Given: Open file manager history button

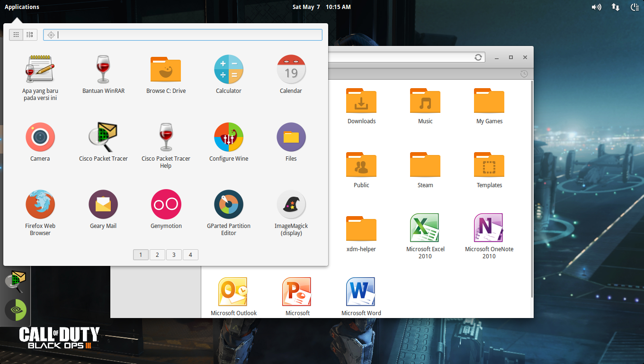Looking at the screenshot, I should 524,74.
